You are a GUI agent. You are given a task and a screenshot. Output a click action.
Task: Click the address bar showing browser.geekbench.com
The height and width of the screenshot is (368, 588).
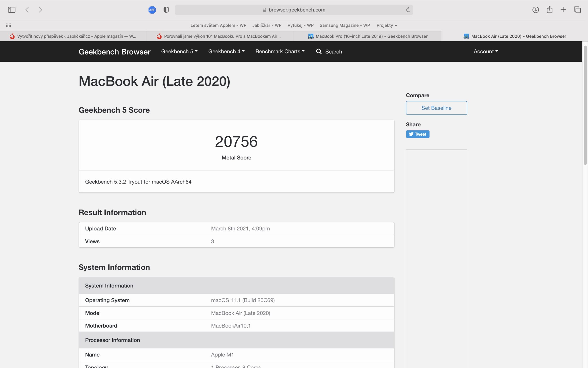click(294, 10)
